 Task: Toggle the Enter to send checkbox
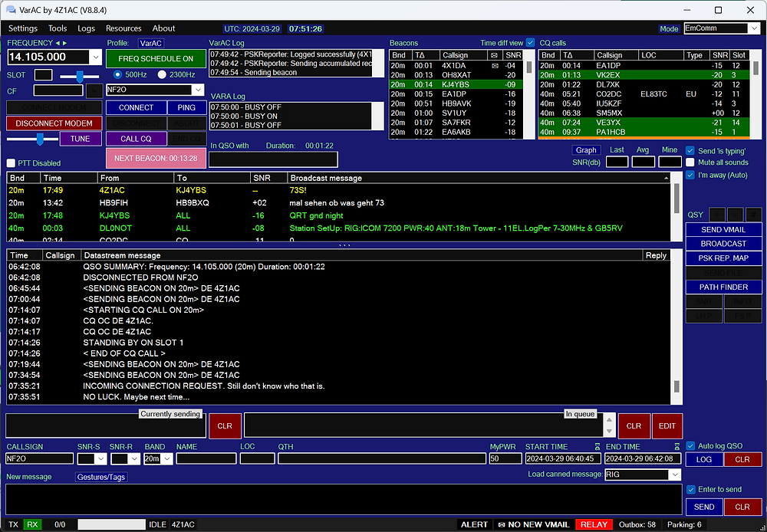click(x=691, y=490)
